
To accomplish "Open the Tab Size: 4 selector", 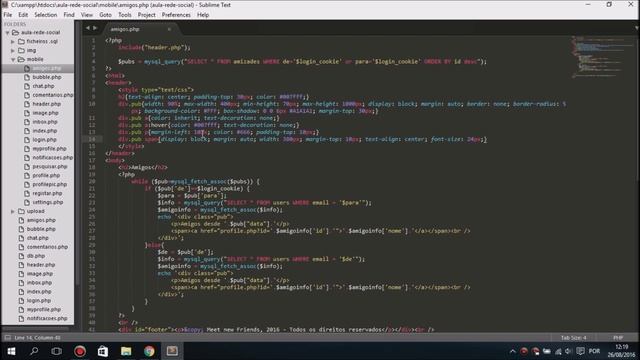I will tap(573, 338).
